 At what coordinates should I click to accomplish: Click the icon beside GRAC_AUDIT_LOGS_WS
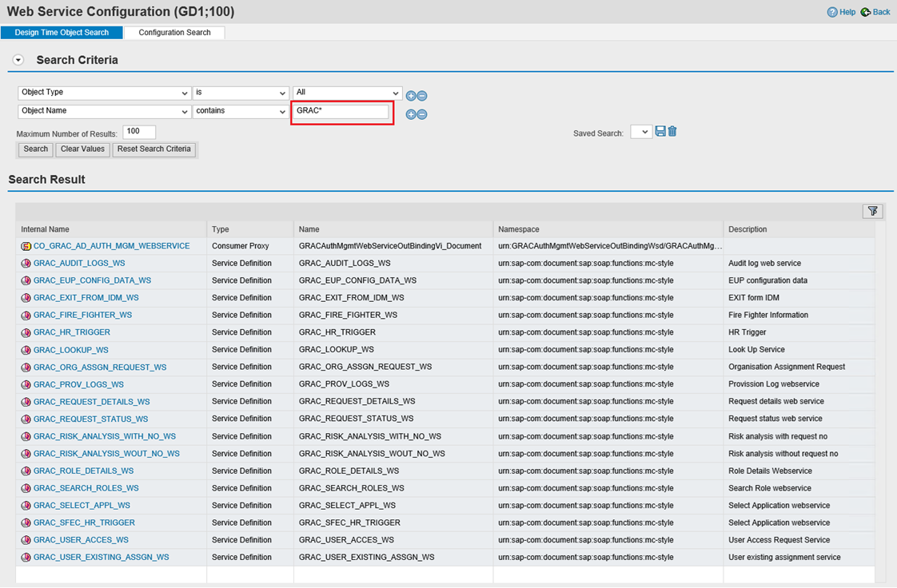[x=26, y=264]
